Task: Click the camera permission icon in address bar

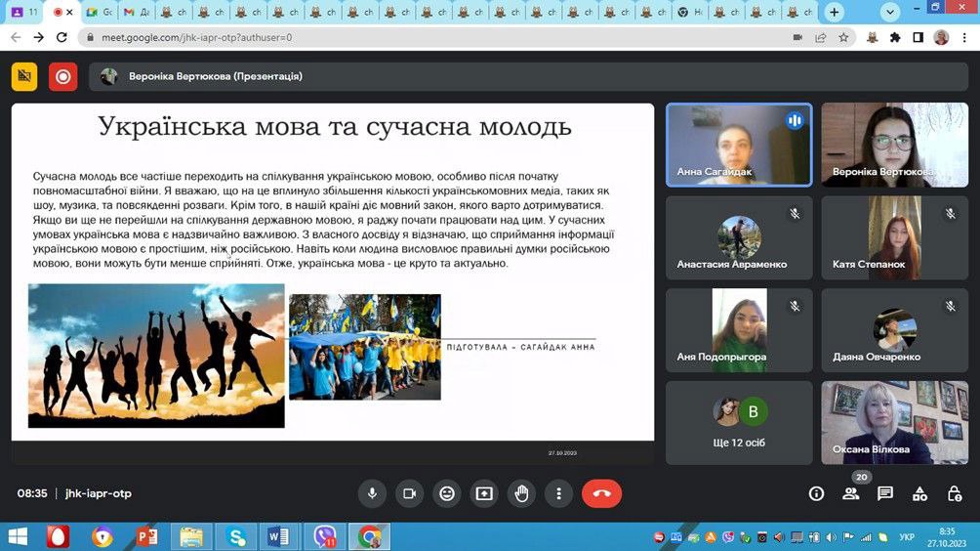Action: 797,37
